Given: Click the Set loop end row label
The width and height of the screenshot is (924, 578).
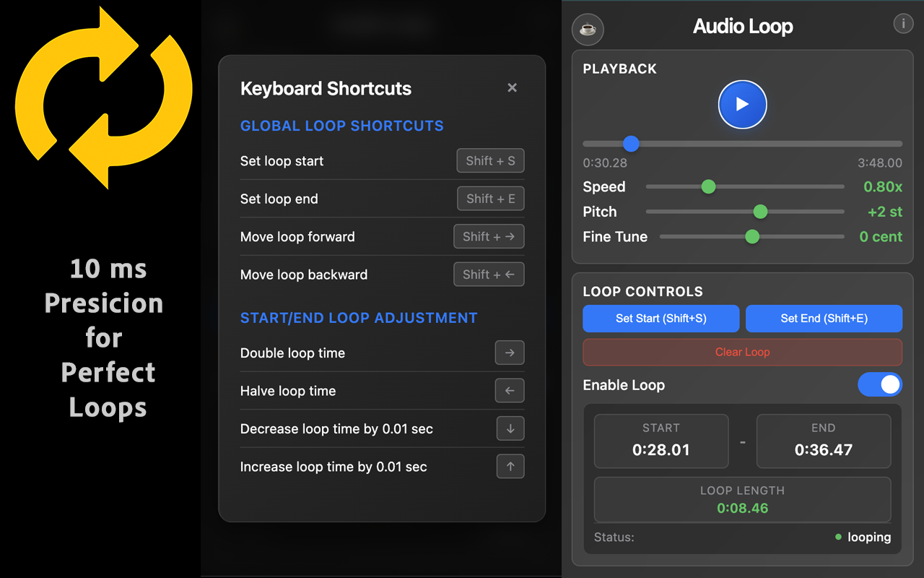Looking at the screenshot, I should (x=279, y=199).
